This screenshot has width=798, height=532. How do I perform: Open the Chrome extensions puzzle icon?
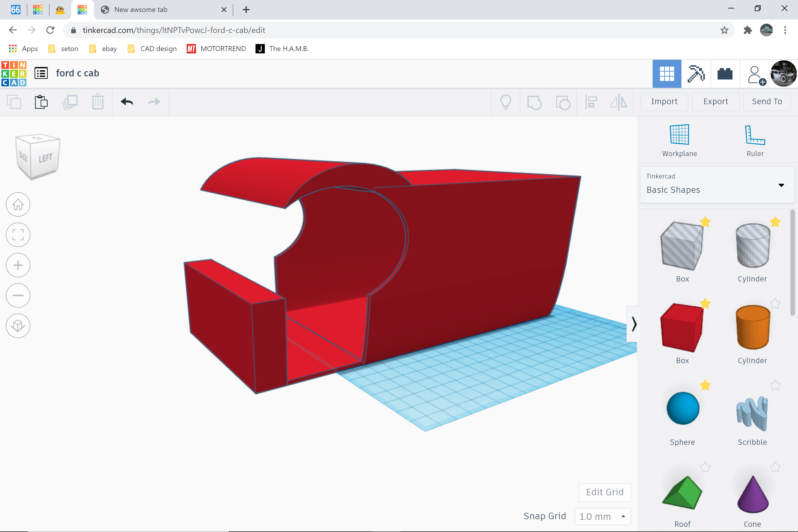748,30
